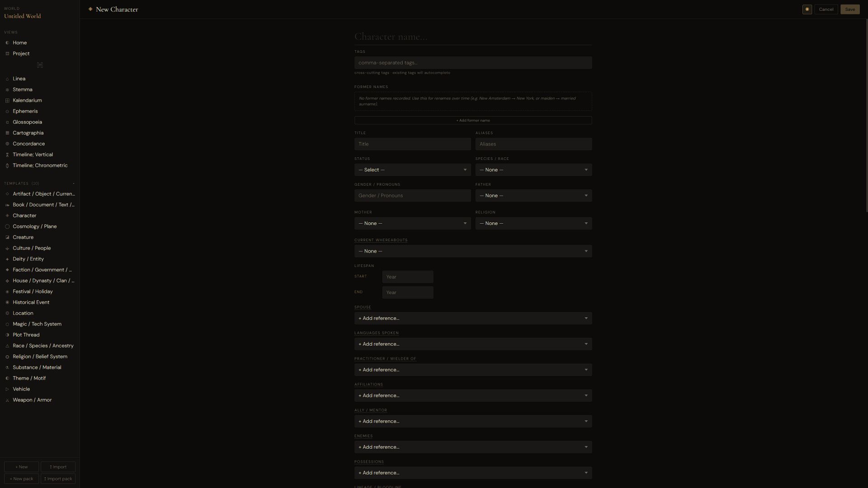The width and height of the screenshot is (868, 488).
Task: Click the Stemma view icon
Action: [7, 90]
